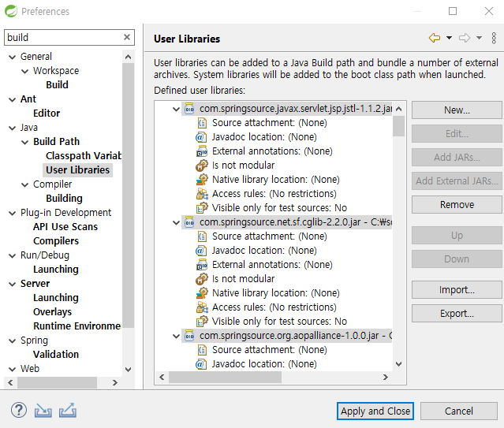Click into the build filter text field

(65, 37)
